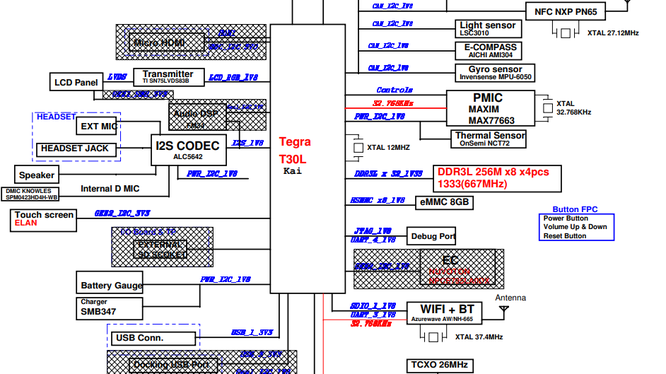Select the "UART_3_1V8" signal label
This screenshot has width=666, height=374.
(373, 315)
